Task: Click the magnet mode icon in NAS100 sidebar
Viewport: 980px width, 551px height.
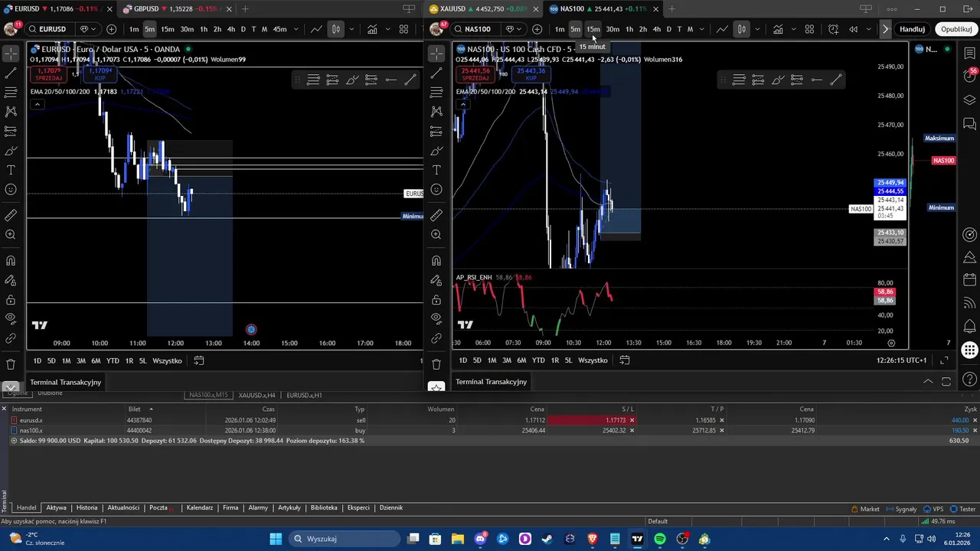Action: [x=436, y=261]
